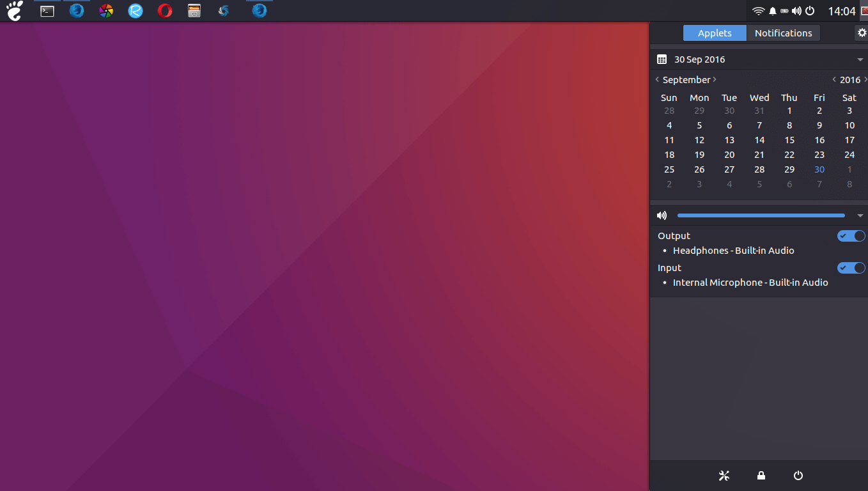868x491 pixels.
Task: Select the Applets tab
Action: pyautogui.click(x=715, y=33)
